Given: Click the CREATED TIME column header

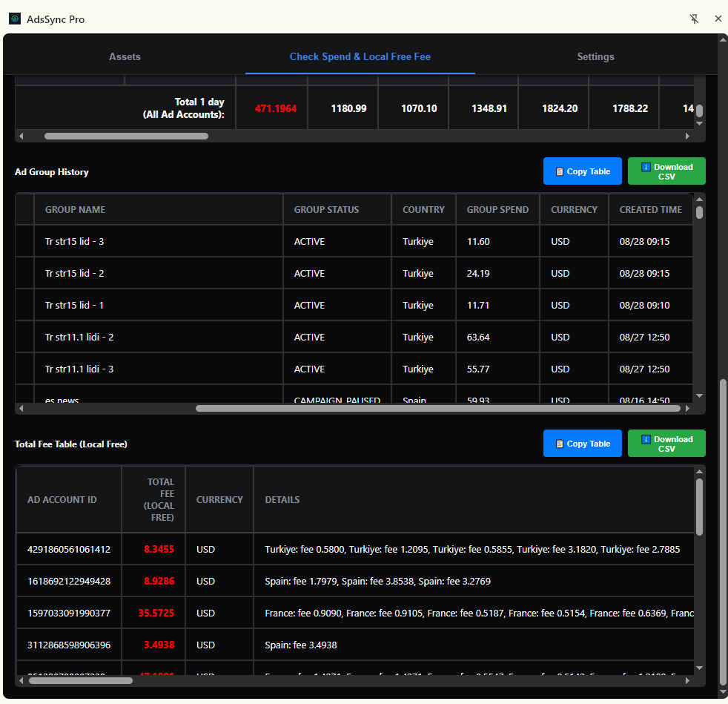Looking at the screenshot, I should [x=650, y=210].
